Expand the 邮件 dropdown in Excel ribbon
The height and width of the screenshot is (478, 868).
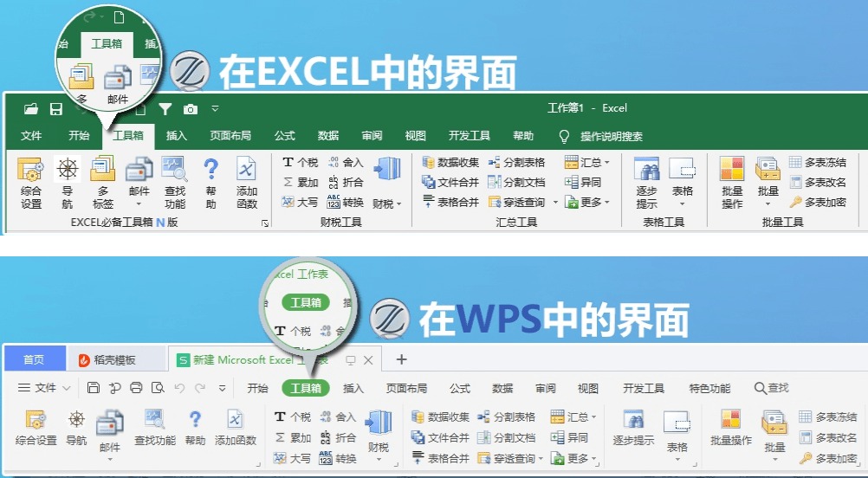pyautogui.click(x=139, y=203)
